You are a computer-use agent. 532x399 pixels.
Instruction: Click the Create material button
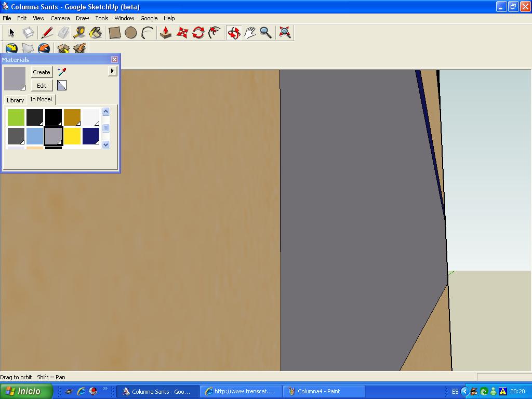(42, 72)
